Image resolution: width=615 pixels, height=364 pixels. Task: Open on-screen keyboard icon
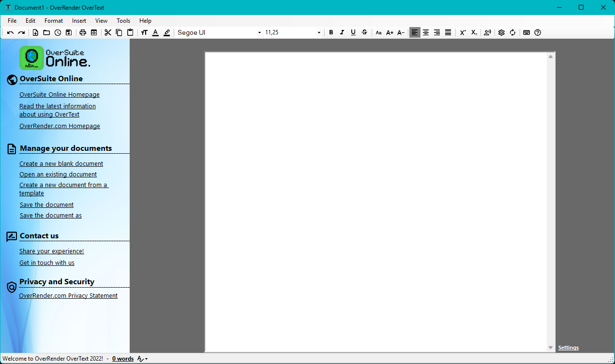click(x=526, y=33)
